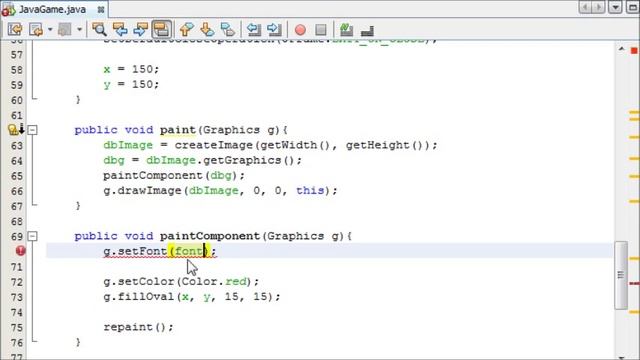This screenshot has height=360, width=640.
Task: Click the highlighted 'font' argument
Action: [188, 251]
